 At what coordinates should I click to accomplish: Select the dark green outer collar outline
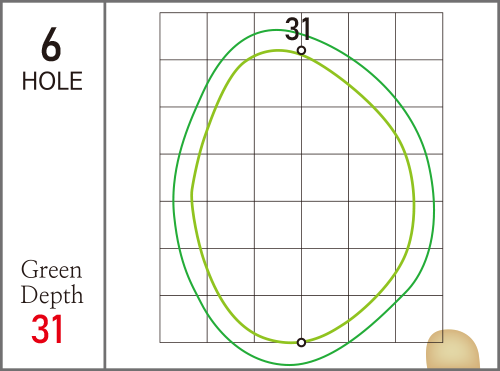(x=173, y=200)
